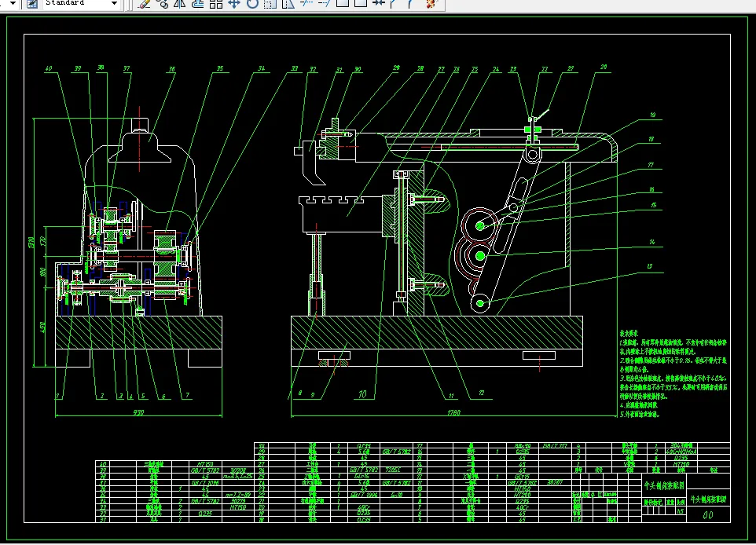Select the Erase tool

point(144,4)
